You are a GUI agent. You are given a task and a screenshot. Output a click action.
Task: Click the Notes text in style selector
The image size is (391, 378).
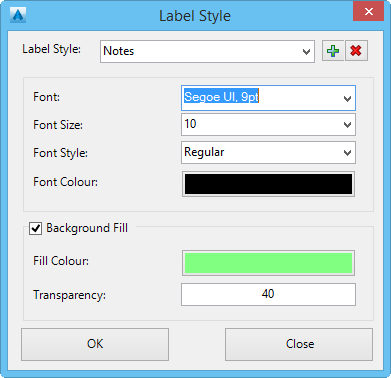(x=119, y=51)
